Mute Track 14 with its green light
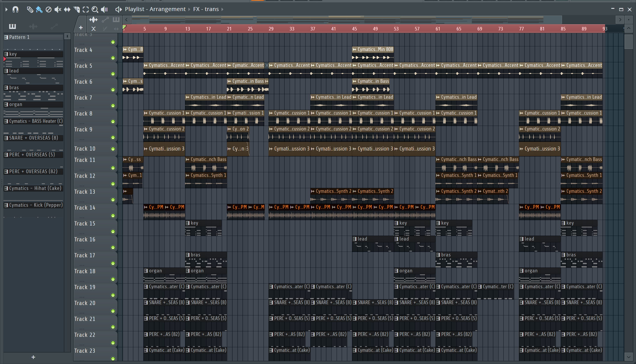Image resolution: width=636 pixels, height=364 pixels. click(113, 216)
